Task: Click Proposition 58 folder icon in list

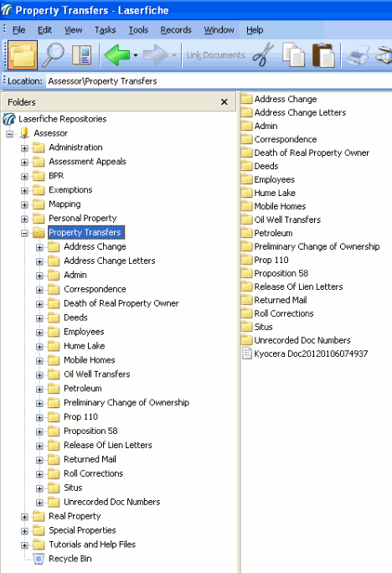Action: pyautogui.click(x=247, y=273)
